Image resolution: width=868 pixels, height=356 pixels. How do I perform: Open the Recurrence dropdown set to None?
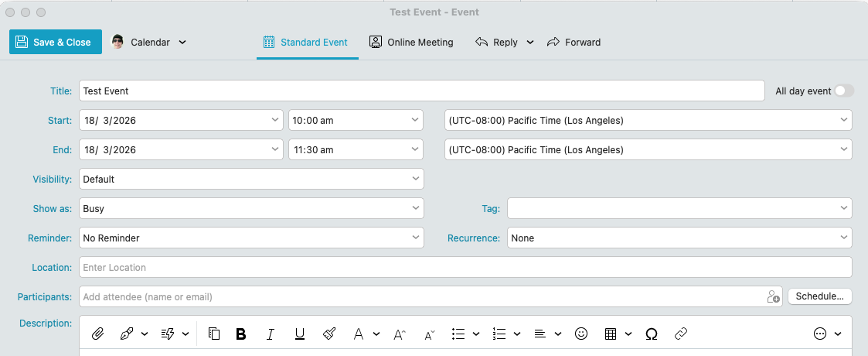click(679, 238)
